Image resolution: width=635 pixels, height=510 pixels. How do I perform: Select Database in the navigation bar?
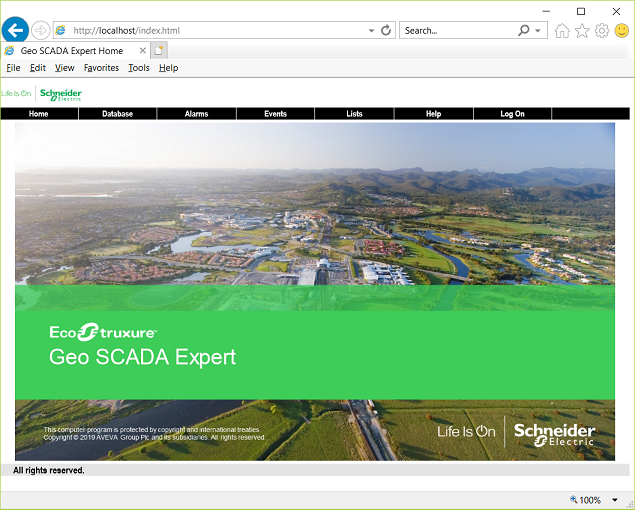pyautogui.click(x=117, y=114)
